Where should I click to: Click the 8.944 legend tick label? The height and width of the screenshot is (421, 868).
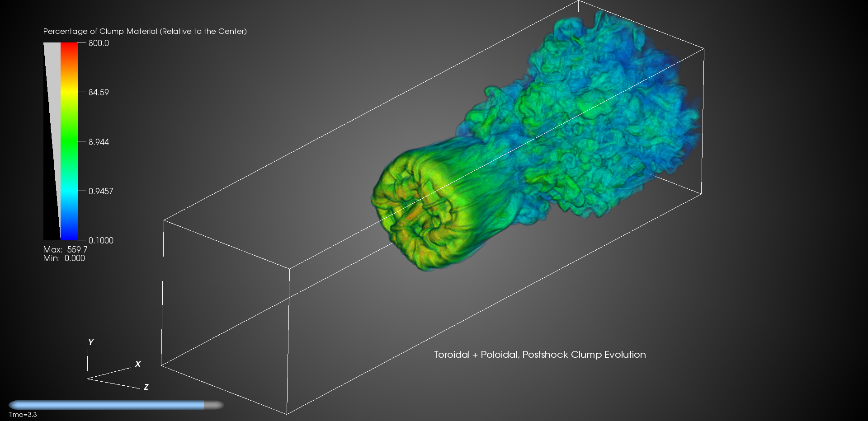pos(99,142)
